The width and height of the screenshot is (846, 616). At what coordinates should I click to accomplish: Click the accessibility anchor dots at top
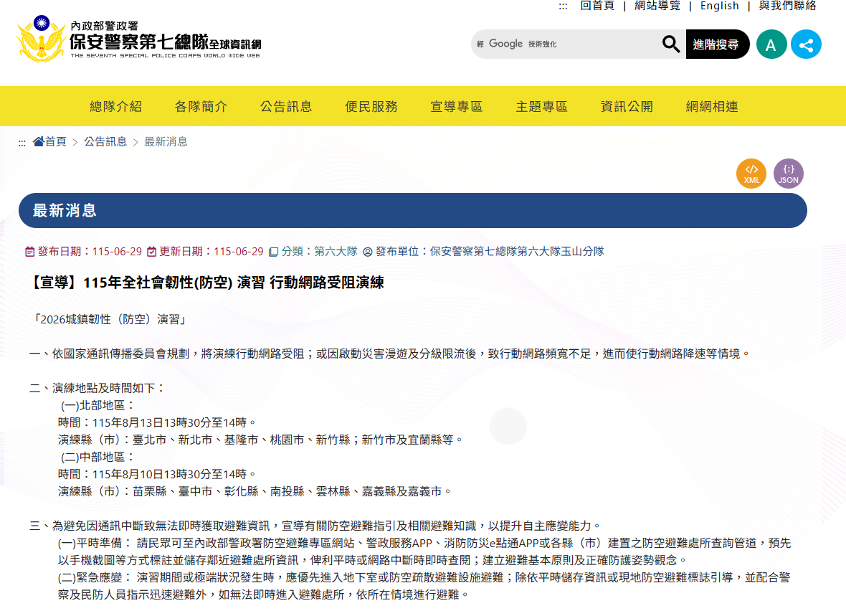tap(563, 6)
